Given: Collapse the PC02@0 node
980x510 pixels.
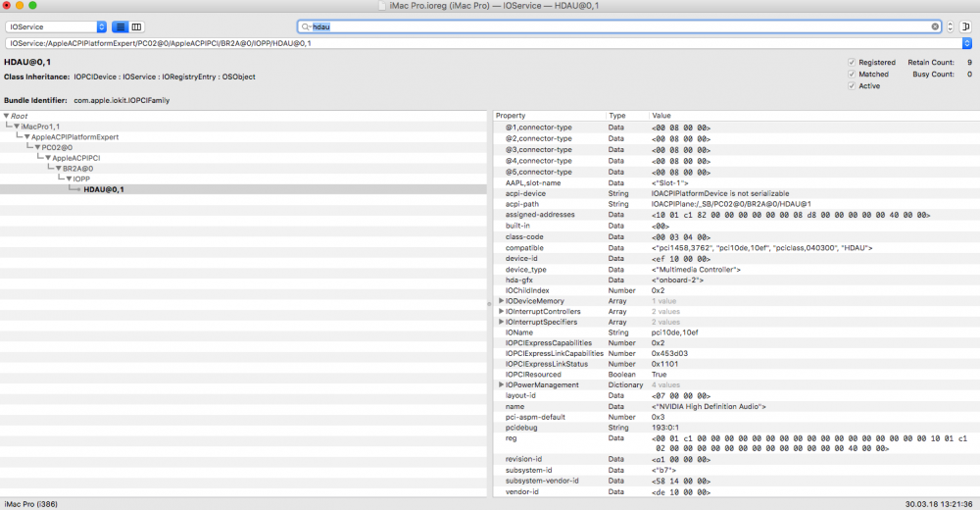Looking at the screenshot, I should click(x=37, y=148).
